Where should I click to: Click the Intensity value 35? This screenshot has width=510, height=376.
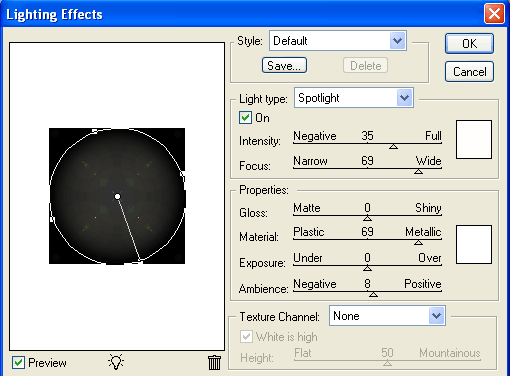tap(367, 136)
